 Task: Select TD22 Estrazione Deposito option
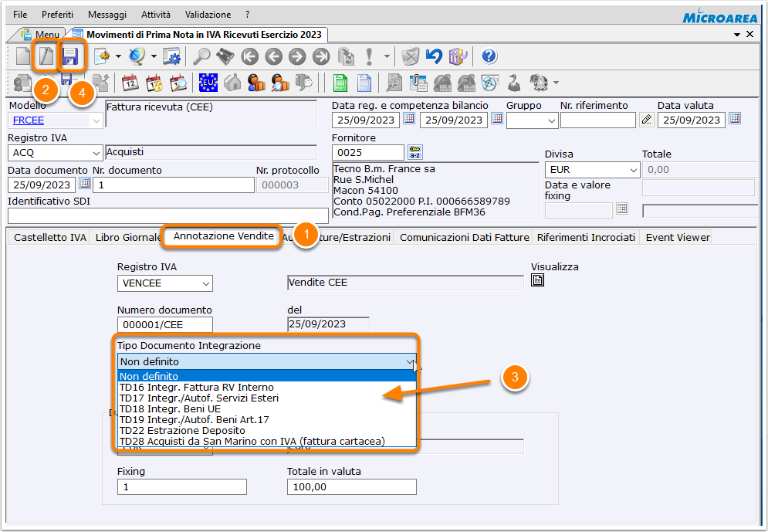point(267,430)
